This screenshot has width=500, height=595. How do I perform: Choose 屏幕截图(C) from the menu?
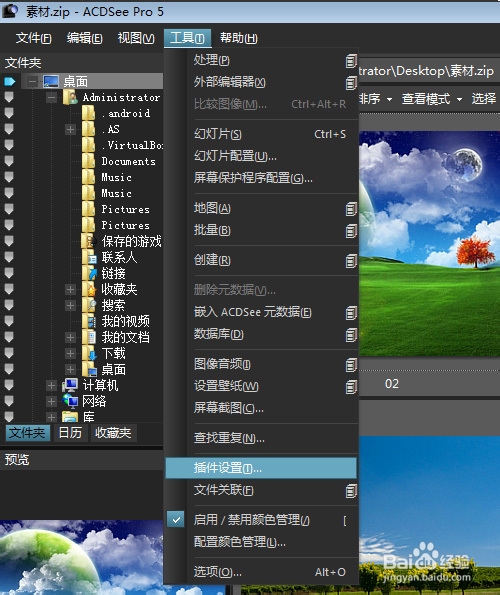262,408
